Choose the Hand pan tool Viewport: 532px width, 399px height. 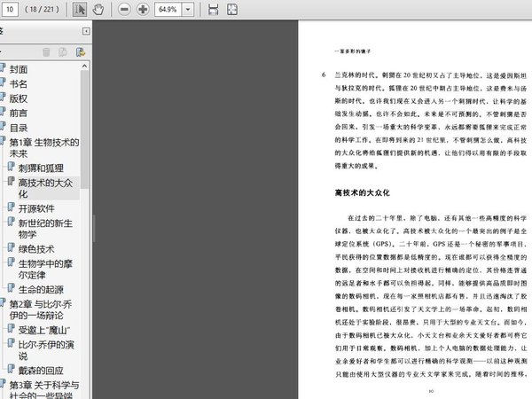tap(98, 9)
